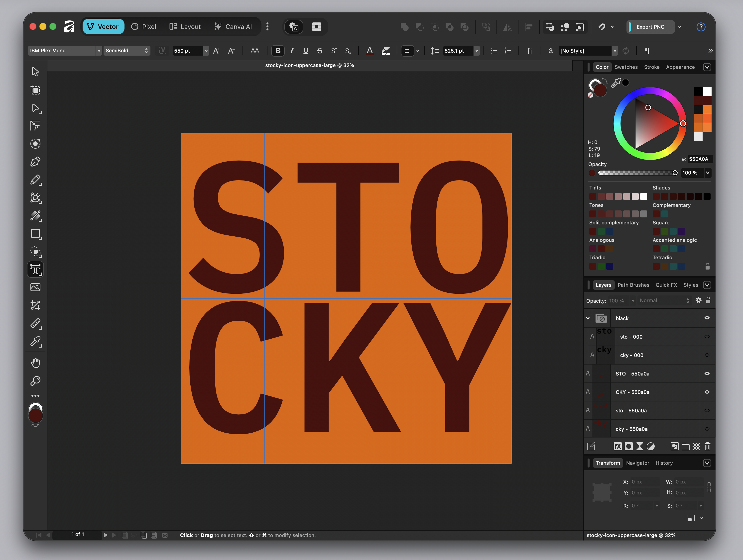743x560 pixels.
Task: Open the Normal blend mode dropdown
Action: pyautogui.click(x=665, y=300)
